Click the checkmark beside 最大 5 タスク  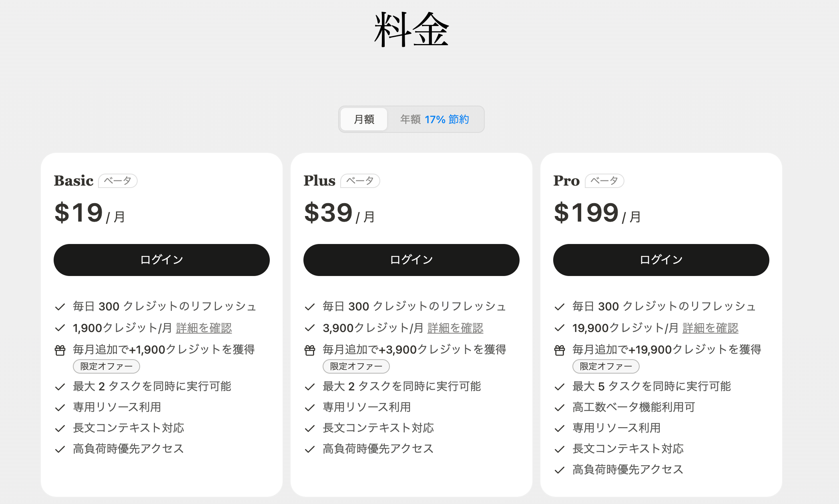pos(560,387)
